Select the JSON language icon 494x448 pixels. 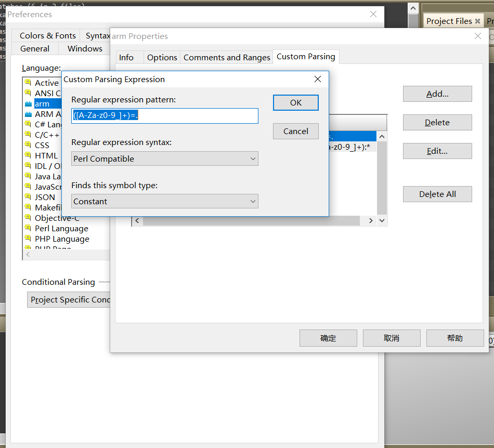[28, 197]
